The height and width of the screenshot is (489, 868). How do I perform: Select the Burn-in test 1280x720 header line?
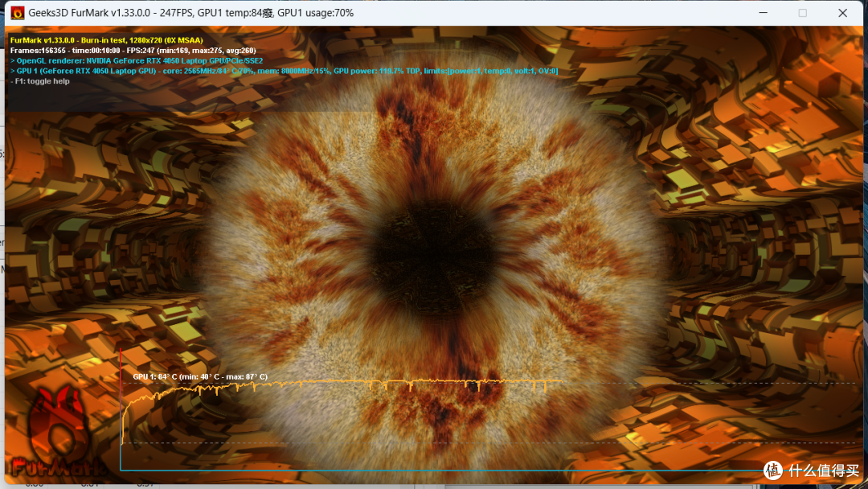pos(107,40)
